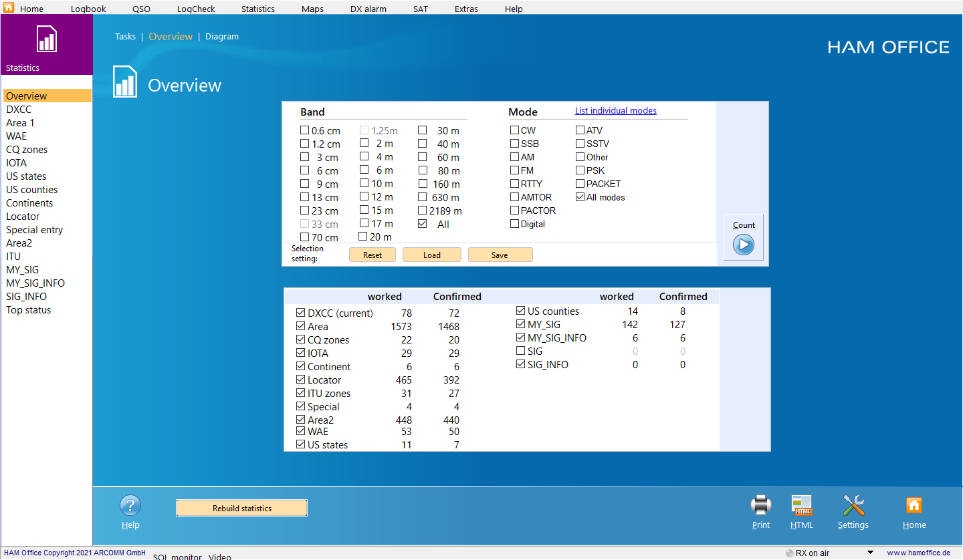The image size is (963, 560).
Task: Open the Logbook menu
Action: point(88,9)
